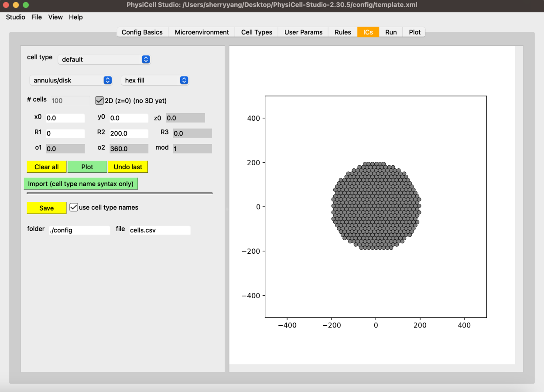Open the cell type dropdown showing default
Image resolution: width=544 pixels, height=392 pixels.
tap(104, 59)
